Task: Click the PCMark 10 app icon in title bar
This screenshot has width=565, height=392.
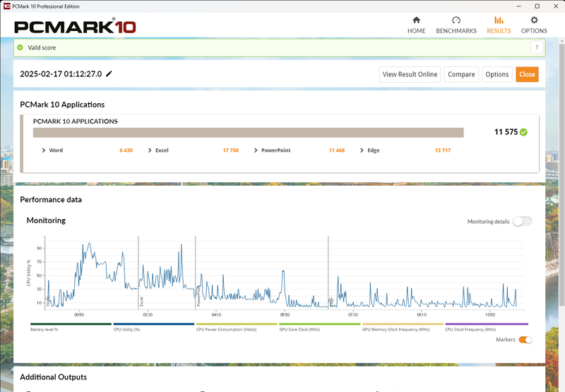Action: click(x=6, y=6)
